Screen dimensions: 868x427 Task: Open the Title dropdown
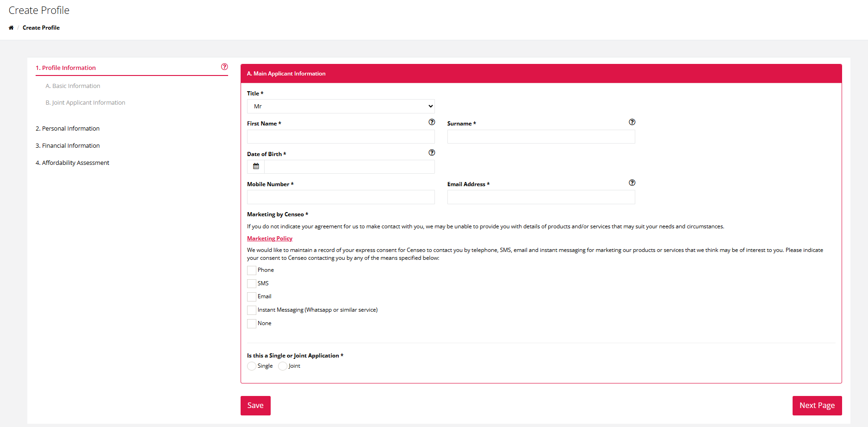tap(341, 107)
